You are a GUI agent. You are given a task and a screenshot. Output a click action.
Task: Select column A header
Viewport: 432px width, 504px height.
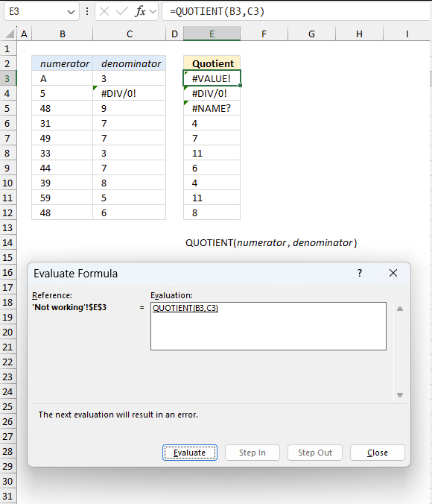coord(24,34)
